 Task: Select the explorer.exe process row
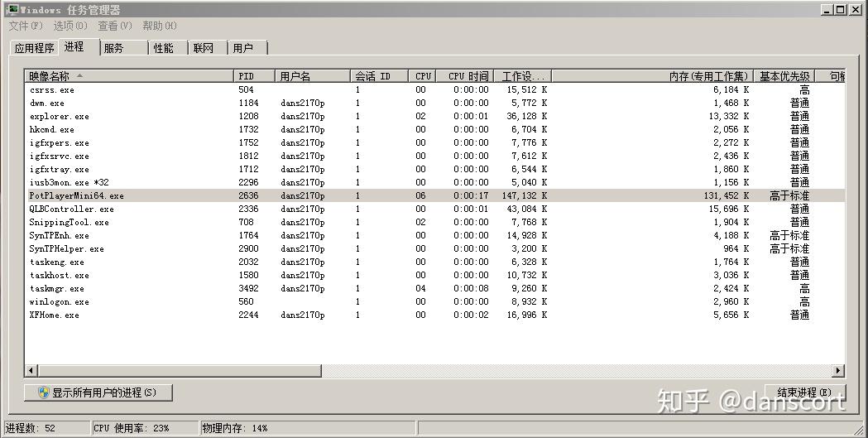click(x=434, y=116)
